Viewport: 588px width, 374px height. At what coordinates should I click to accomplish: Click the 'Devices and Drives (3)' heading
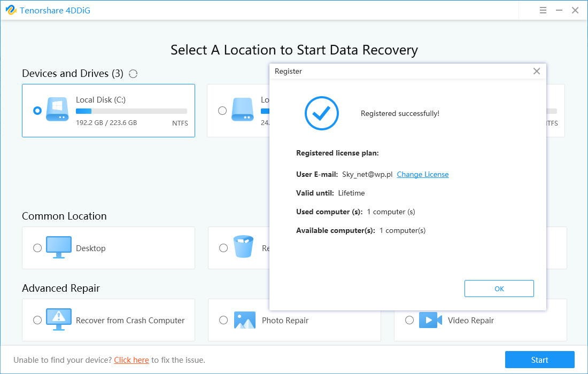pyautogui.click(x=72, y=73)
